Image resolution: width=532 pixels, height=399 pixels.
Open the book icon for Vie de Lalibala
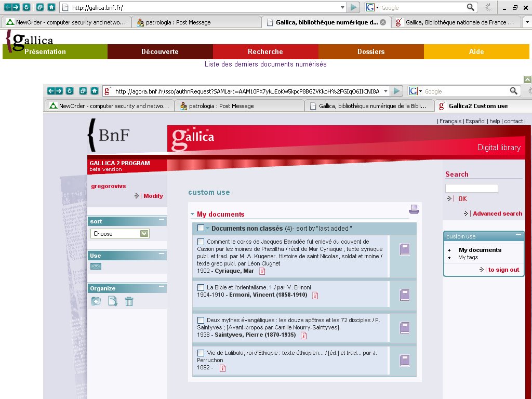(404, 361)
